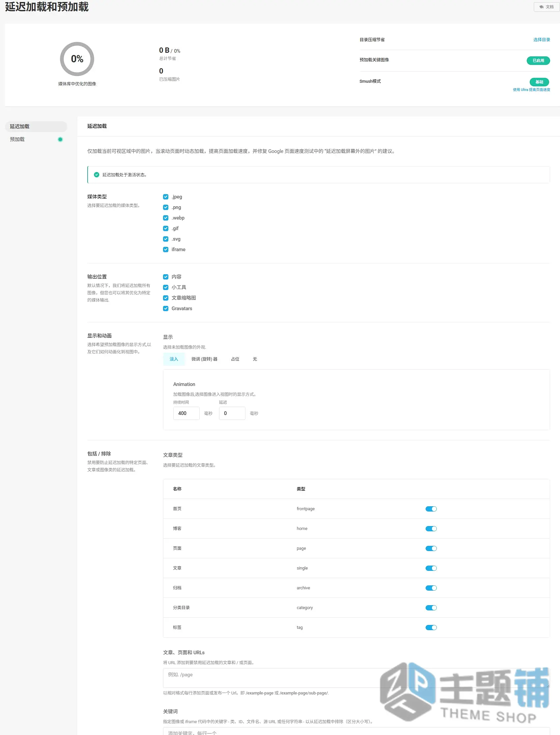Screen dimensions: 560x735
Task: Click the 'archive' type cell
Action: click(303, 588)
